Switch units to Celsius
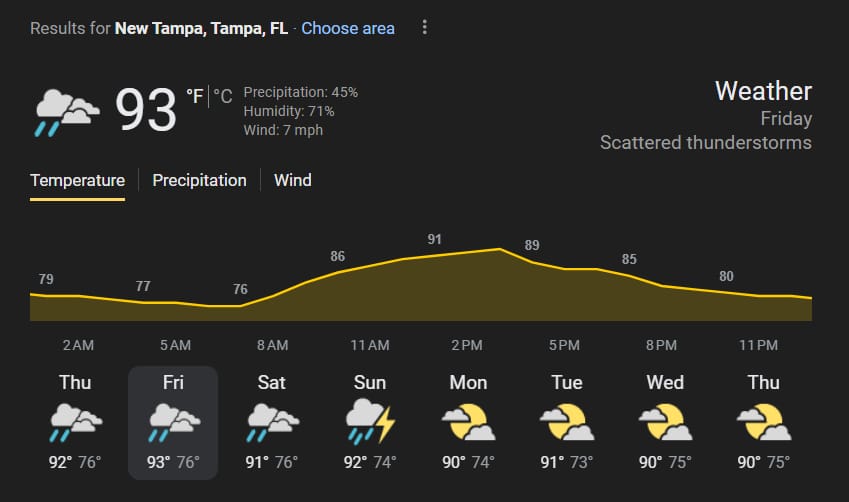Image resolution: width=849 pixels, height=502 pixels. coord(223,96)
